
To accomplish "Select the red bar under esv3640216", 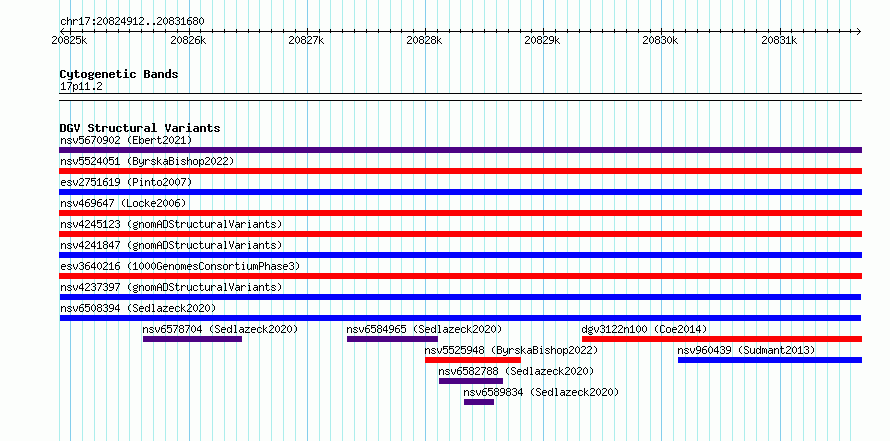I will 460,276.
